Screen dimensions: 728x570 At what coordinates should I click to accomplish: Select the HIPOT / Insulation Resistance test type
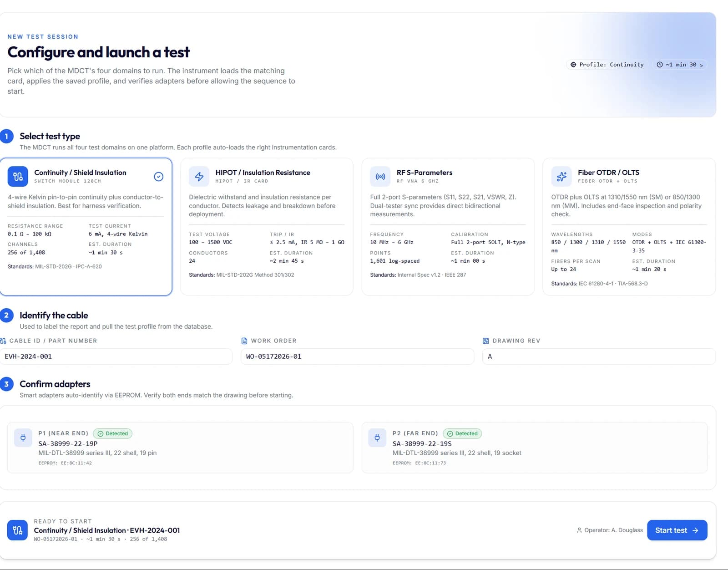click(x=267, y=227)
